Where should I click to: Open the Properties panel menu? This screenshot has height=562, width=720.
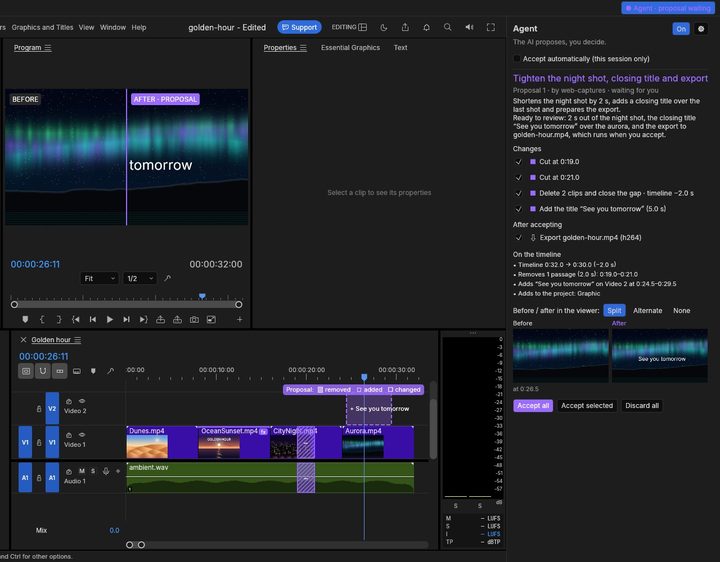303,48
